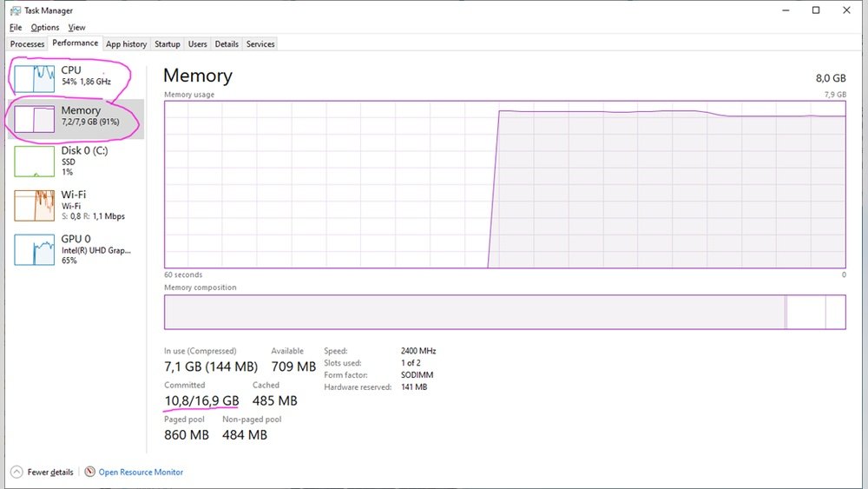Open Disk 0 (C:) performance view
The height and width of the screenshot is (489, 868).
[x=35, y=162]
